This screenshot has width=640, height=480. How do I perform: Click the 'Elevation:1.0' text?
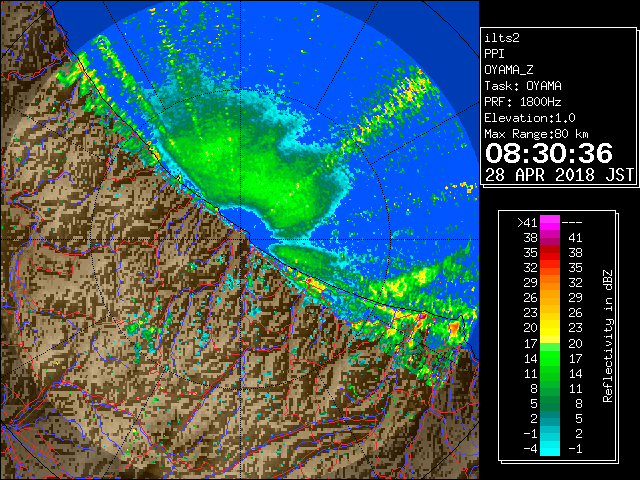coord(530,118)
